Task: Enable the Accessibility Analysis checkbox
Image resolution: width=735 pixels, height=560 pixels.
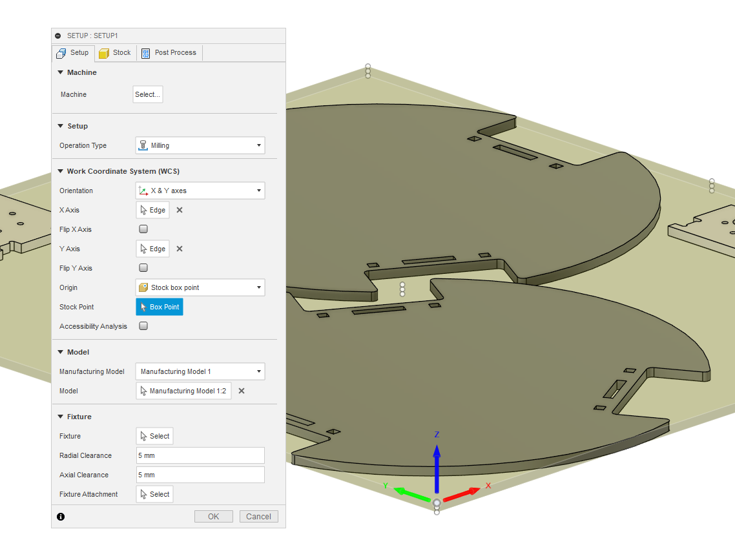Action: 143,326
